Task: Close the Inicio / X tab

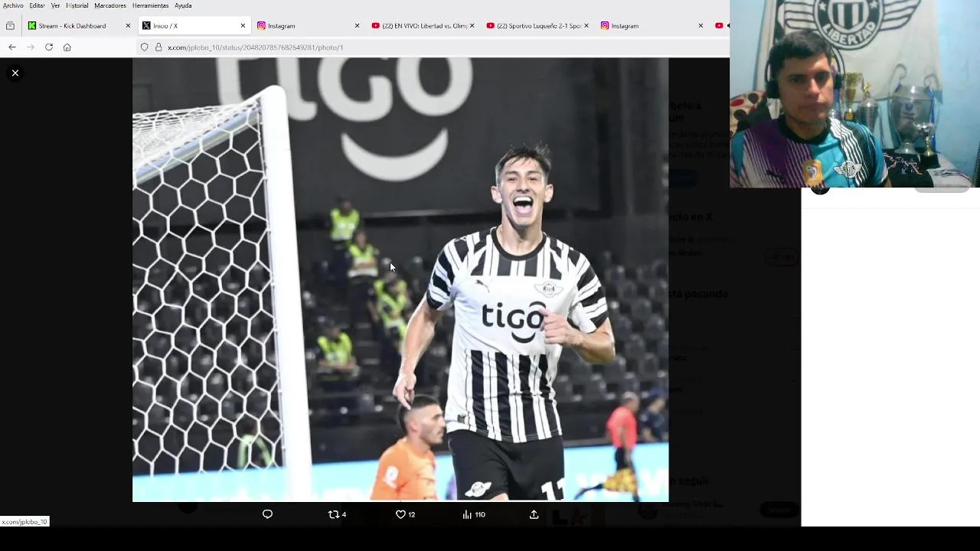Action: [x=243, y=26]
